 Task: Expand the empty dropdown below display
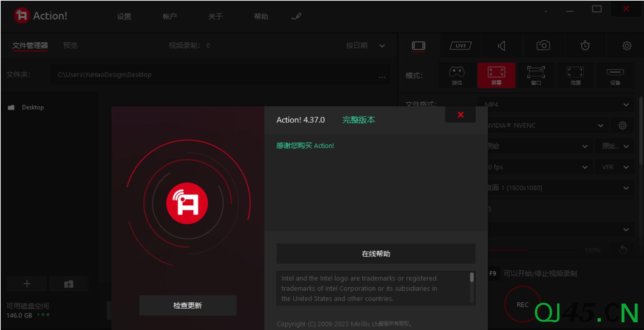click(561, 229)
